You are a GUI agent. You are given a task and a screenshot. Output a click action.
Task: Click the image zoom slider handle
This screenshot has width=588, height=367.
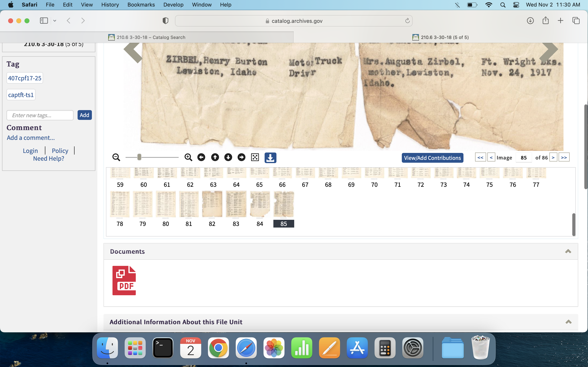139,157
